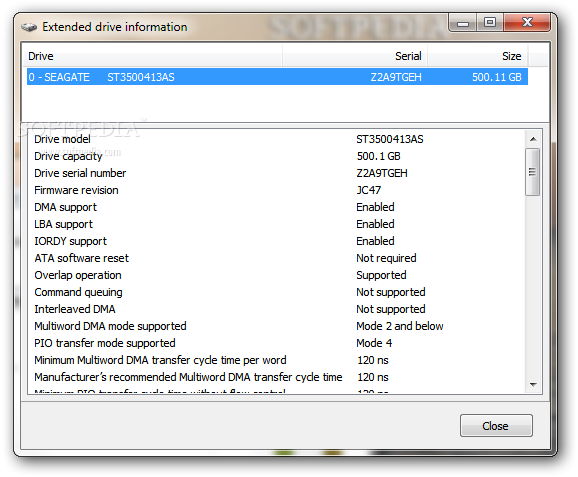Select the IORDY support row

pos(276,241)
